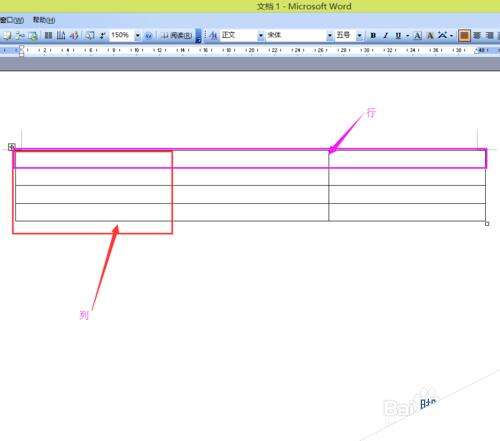Click the Document Map toolbar icon

click(x=90, y=35)
